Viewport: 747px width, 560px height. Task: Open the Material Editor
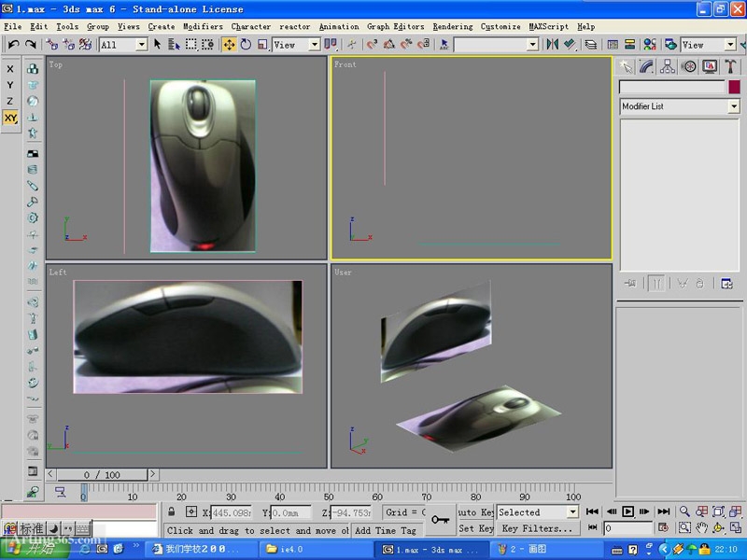click(651, 45)
